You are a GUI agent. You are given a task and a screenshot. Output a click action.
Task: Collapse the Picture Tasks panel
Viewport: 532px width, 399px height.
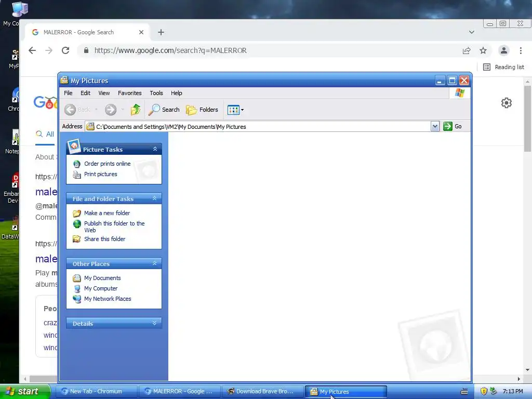[x=155, y=149]
